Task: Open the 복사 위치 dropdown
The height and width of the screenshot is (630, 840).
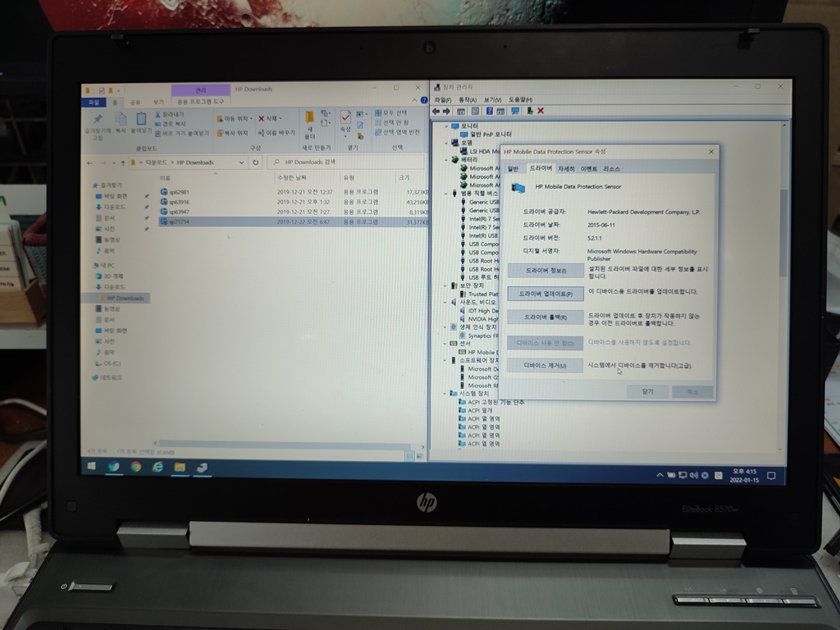Action: [232, 133]
